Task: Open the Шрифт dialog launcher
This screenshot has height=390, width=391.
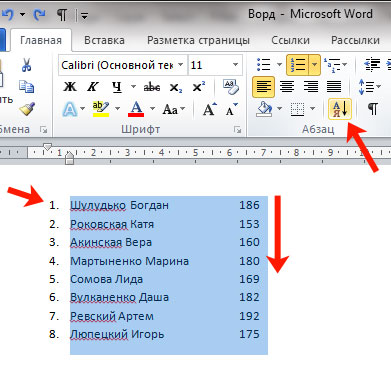Action: [x=237, y=129]
